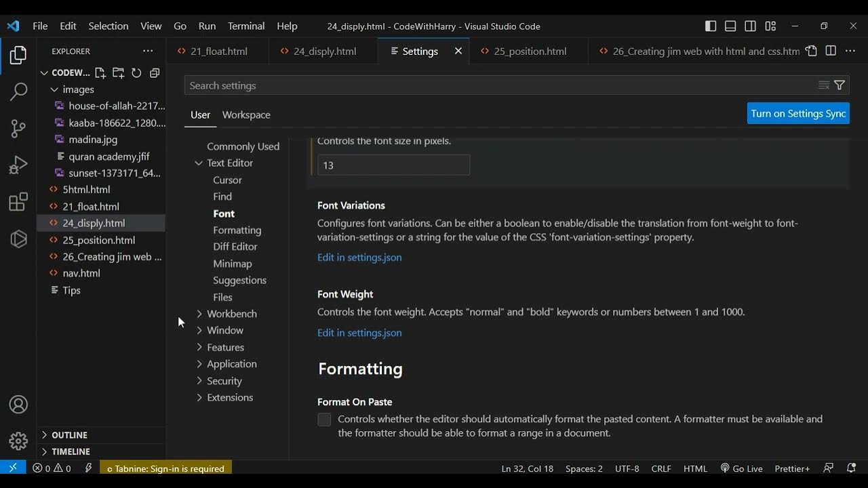
Task: Change the HTML language mode
Action: click(695, 468)
